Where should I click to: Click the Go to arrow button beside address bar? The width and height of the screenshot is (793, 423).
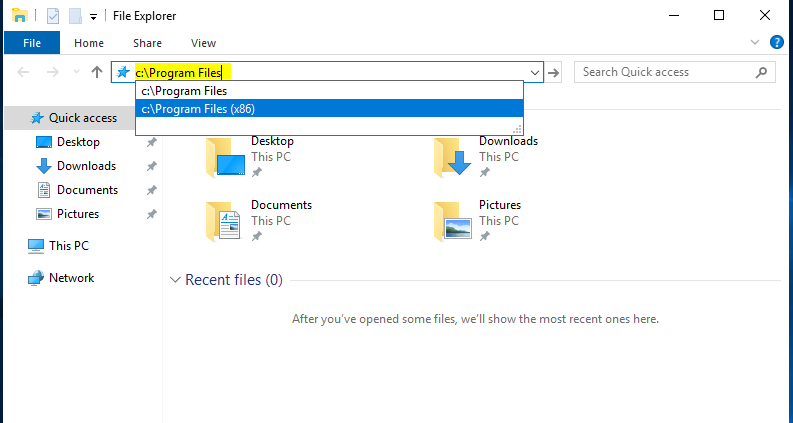pos(554,73)
